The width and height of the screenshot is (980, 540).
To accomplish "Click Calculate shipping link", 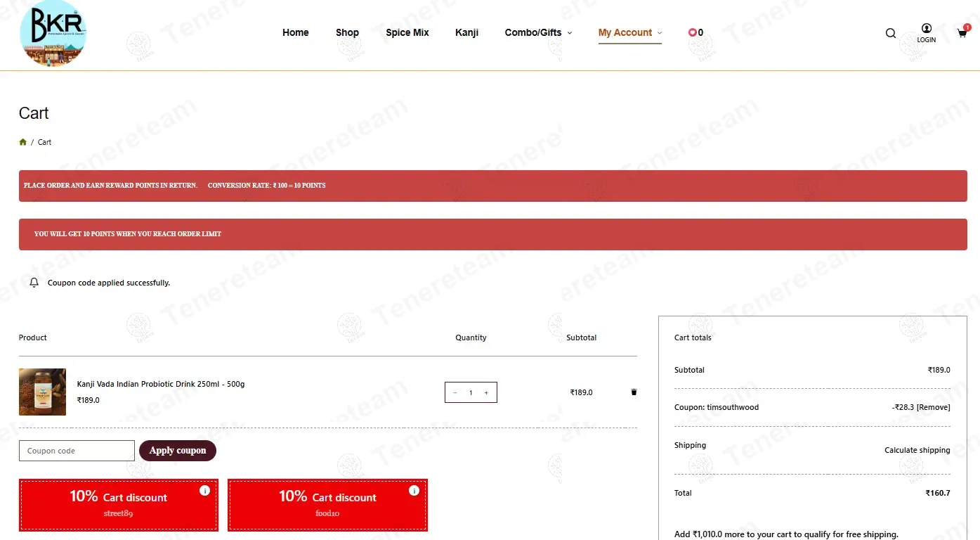I will (917, 450).
